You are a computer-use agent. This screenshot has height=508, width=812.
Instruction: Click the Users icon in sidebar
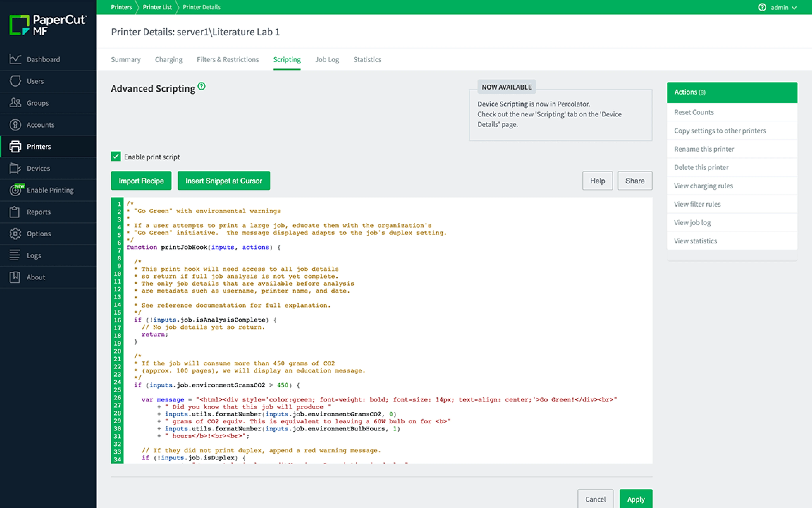(15, 81)
